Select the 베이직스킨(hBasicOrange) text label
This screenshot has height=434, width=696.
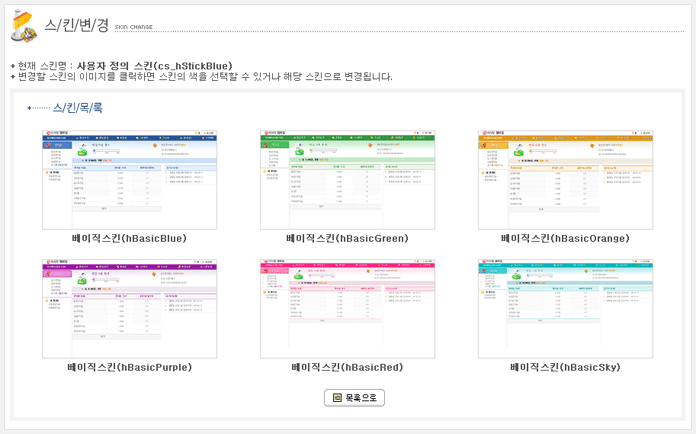point(565,238)
